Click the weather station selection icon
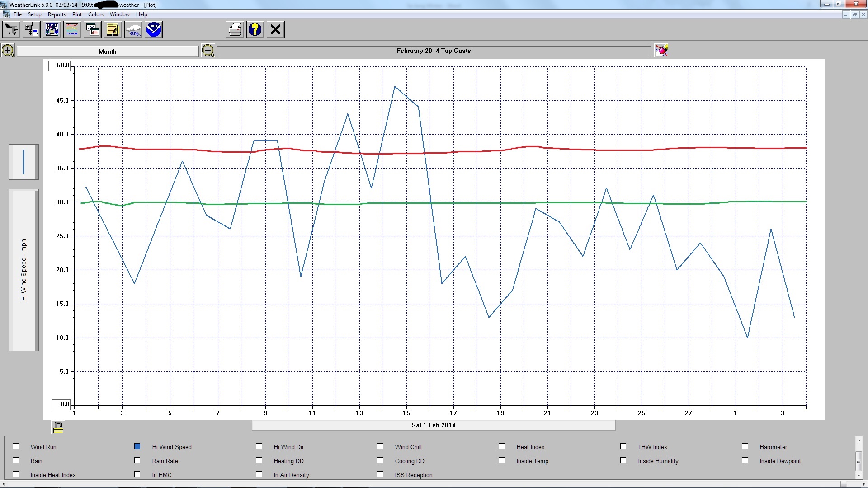868x488 pixels. coord(11,30)
